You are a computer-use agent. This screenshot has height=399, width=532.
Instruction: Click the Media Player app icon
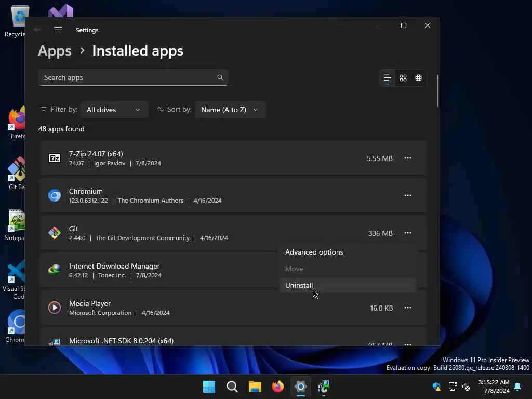55,308
